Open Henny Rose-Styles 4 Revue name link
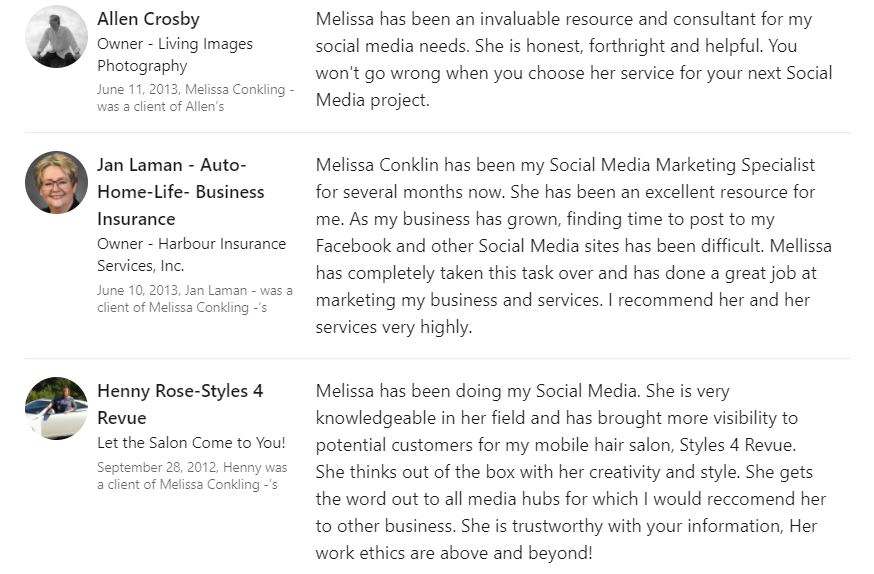874x574 pixels. (x=180, y=404)
